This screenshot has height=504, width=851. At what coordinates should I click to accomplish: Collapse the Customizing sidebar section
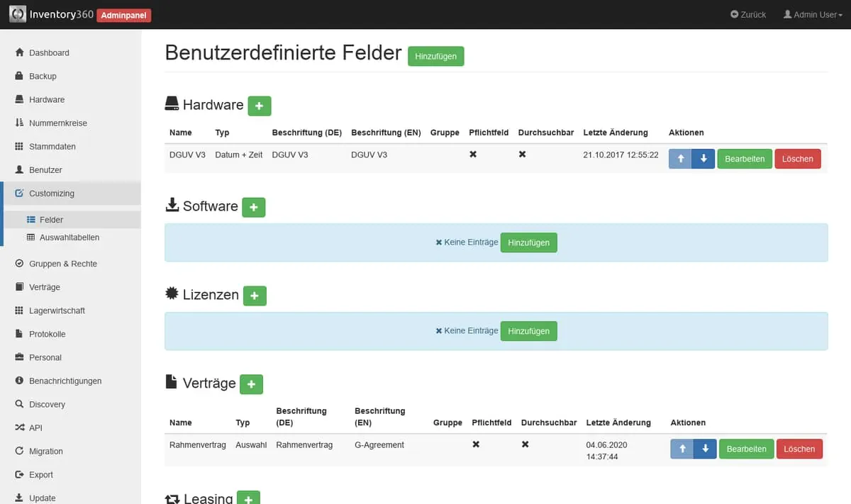(51, 194)
